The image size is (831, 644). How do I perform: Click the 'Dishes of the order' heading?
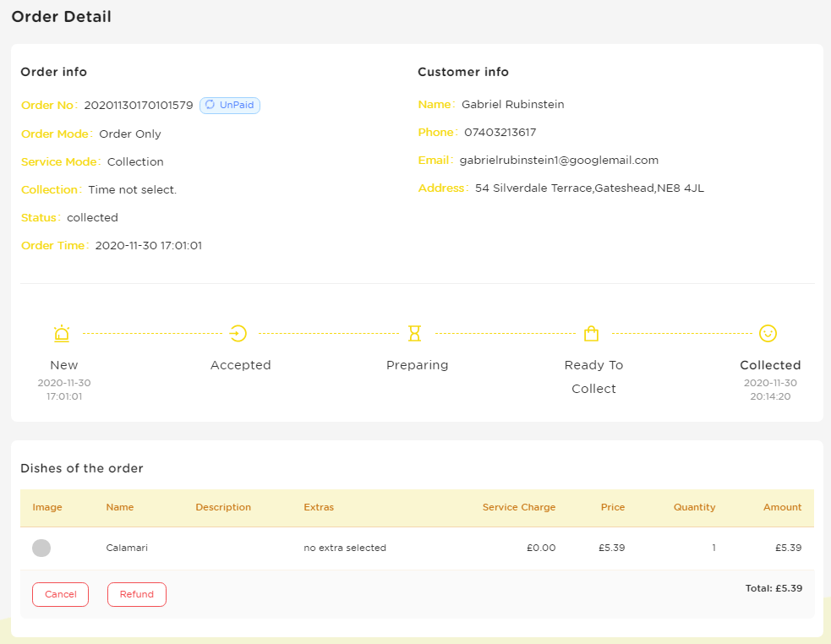point(82,468)
